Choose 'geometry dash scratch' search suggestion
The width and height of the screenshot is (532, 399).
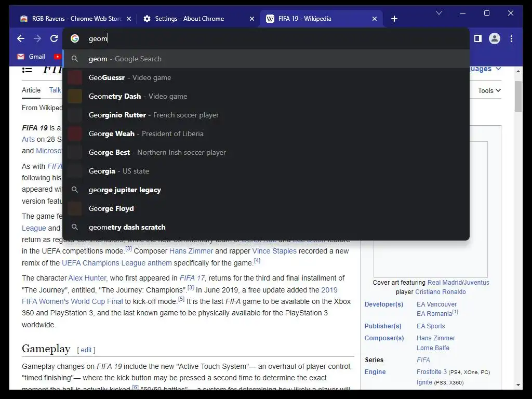pos(267,227)
